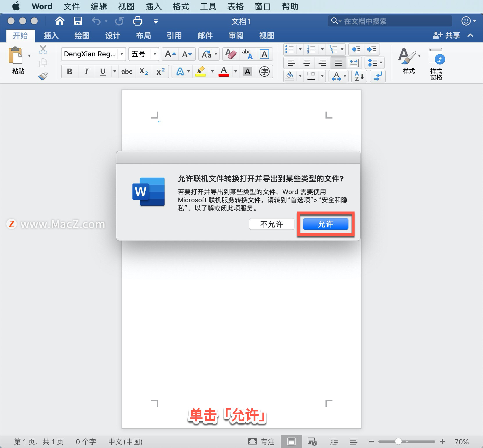
Task: Open the DengXian font name dropdown
Action: click(122, 54)
